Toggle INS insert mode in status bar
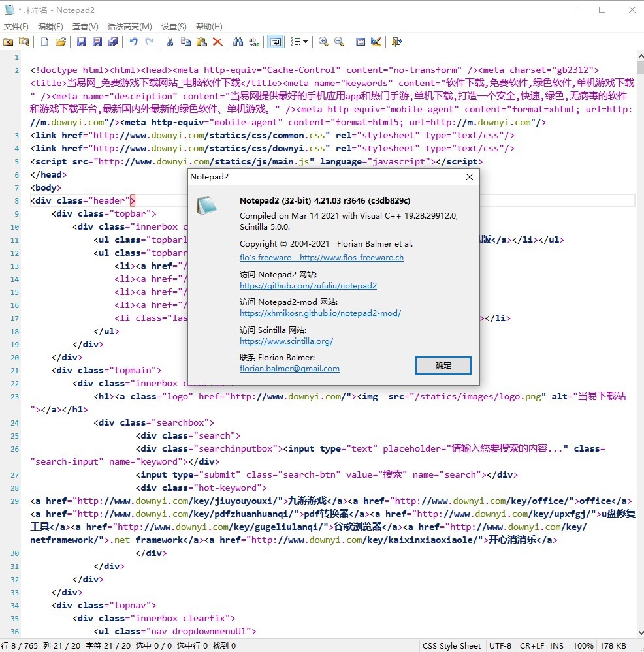Viewport: 644px width, 652px height. coord(556,645)
